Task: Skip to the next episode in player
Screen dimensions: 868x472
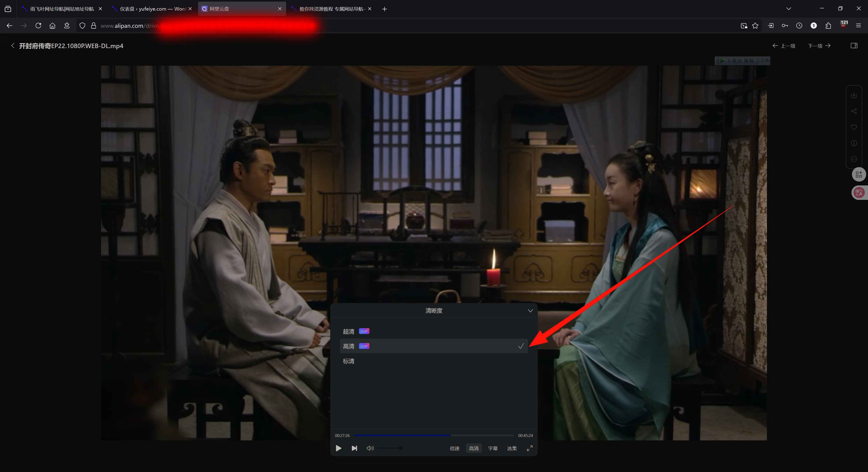Action: click(354, 448)
